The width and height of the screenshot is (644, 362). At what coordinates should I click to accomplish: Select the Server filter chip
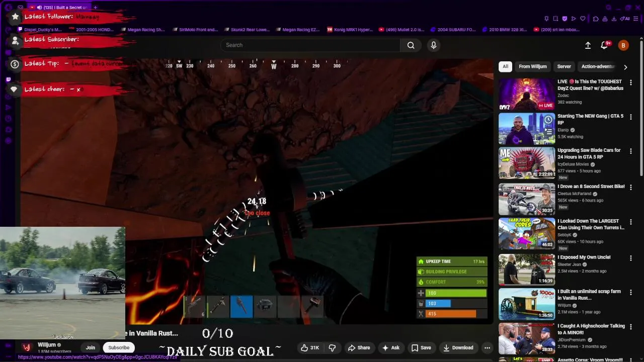pos(564,66)
